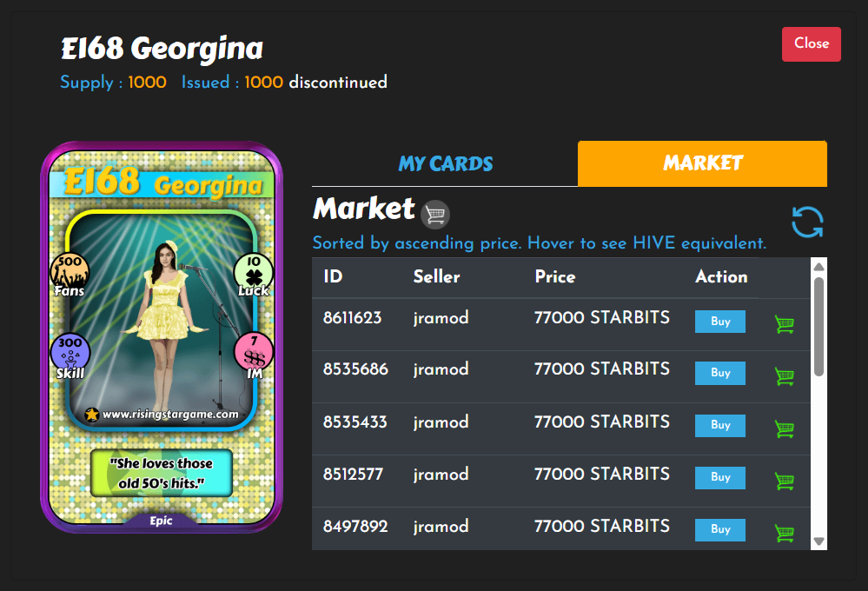Click the Fans stat badge on card
The image size is (868, 591).
click(70, 275)
